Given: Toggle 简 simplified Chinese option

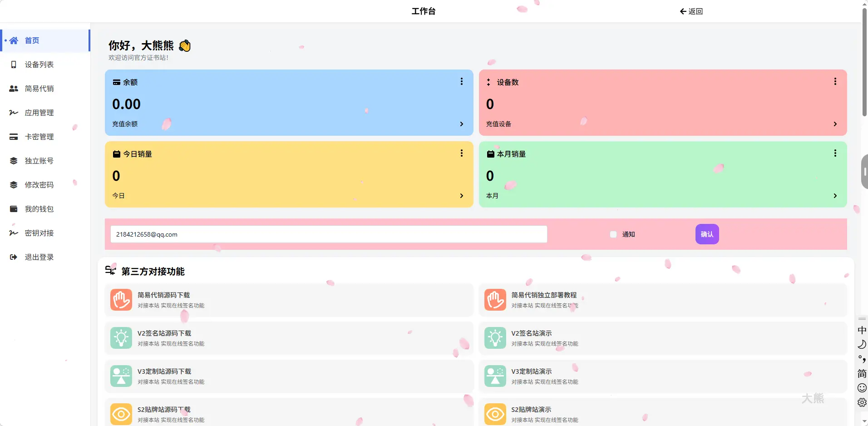Looking at the screenshot, I should (x=861, y=373).
